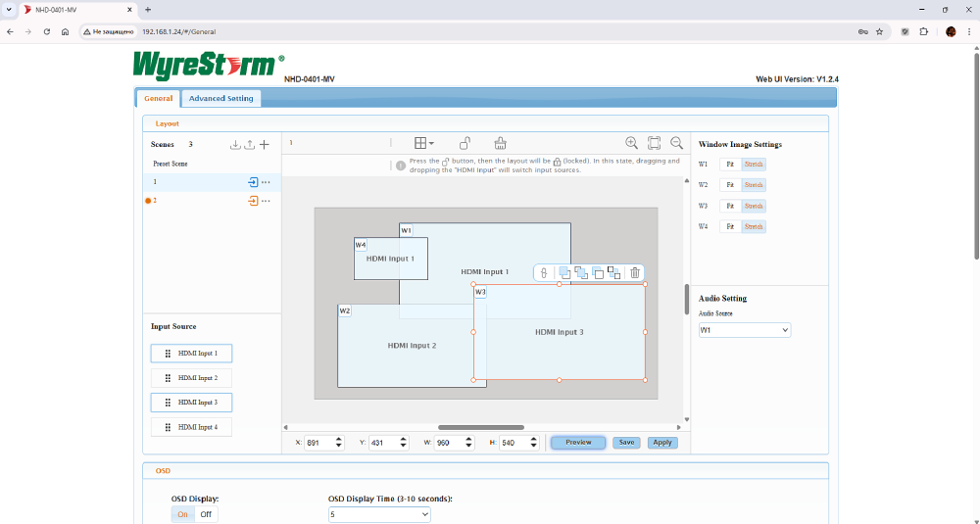Open the more options for scene 2

click(266, 201)
